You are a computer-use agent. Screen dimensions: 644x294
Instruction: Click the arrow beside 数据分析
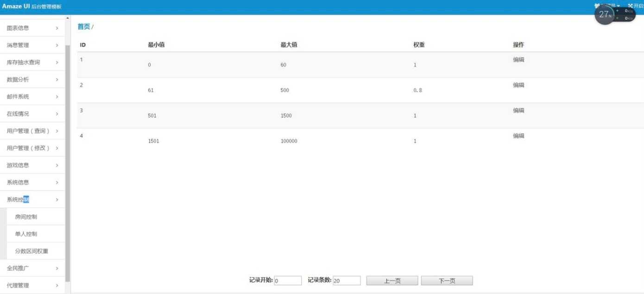tap(57, 80)
